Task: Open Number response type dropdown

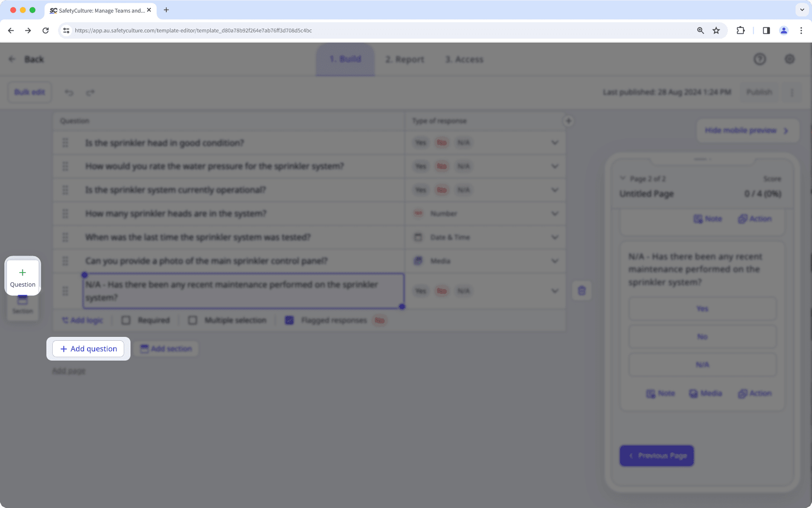Action: (x=555, y=214)
